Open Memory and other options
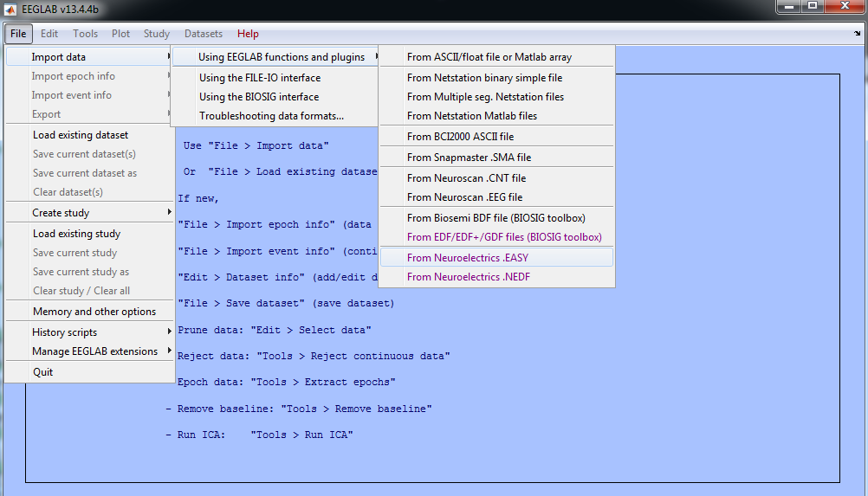868x496 pixels. point(90,312)
